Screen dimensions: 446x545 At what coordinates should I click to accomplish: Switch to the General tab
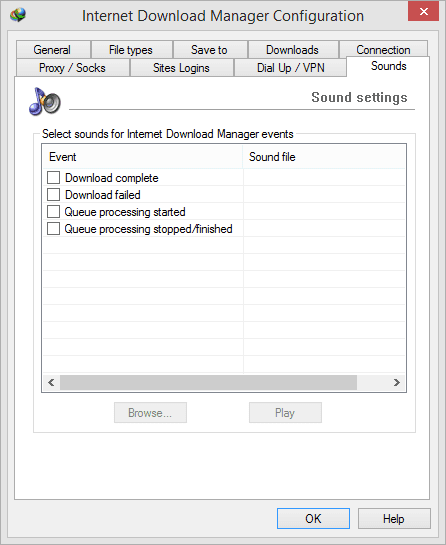53,50
